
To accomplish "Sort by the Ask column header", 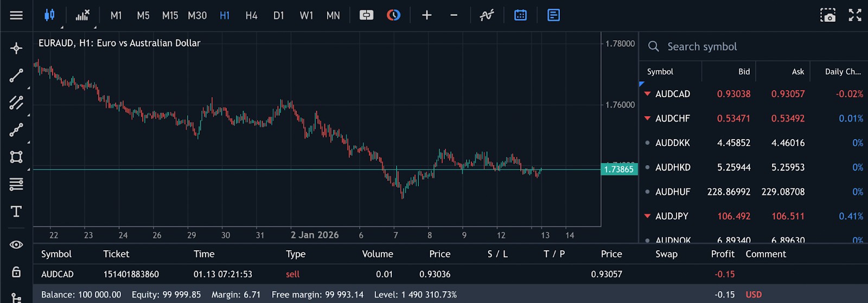I will pyautogui.click(x=798, y=72).
